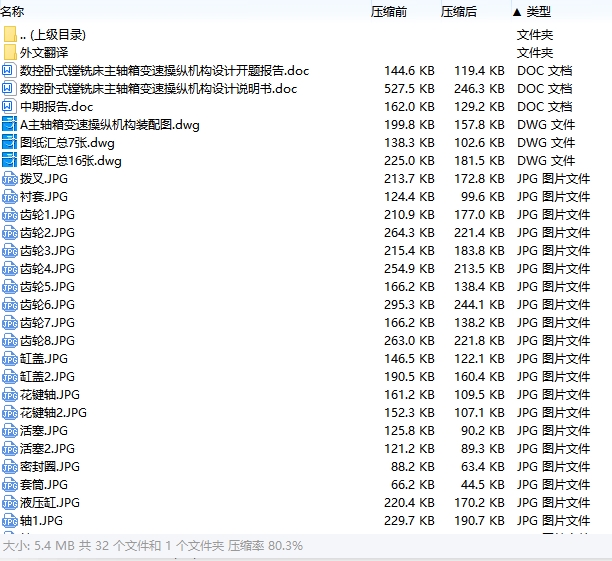Screen dimensions: 612x561
Task: Select the file name 中期报告.doc
Action: click(57, 107)
